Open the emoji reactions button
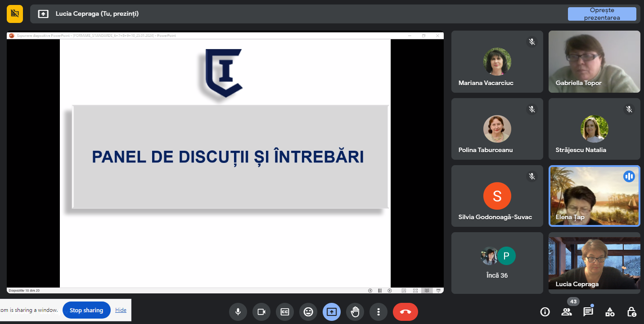The image size is (644, 324). coord(308,312)
